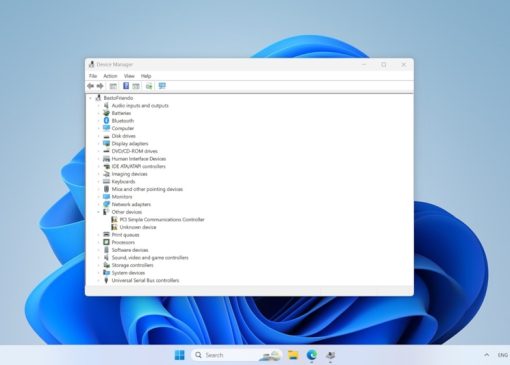This screenshot has width=510, height=365.
Task: Scan for hardware changes via monitor icon
Action: click(x=162, y=86)
